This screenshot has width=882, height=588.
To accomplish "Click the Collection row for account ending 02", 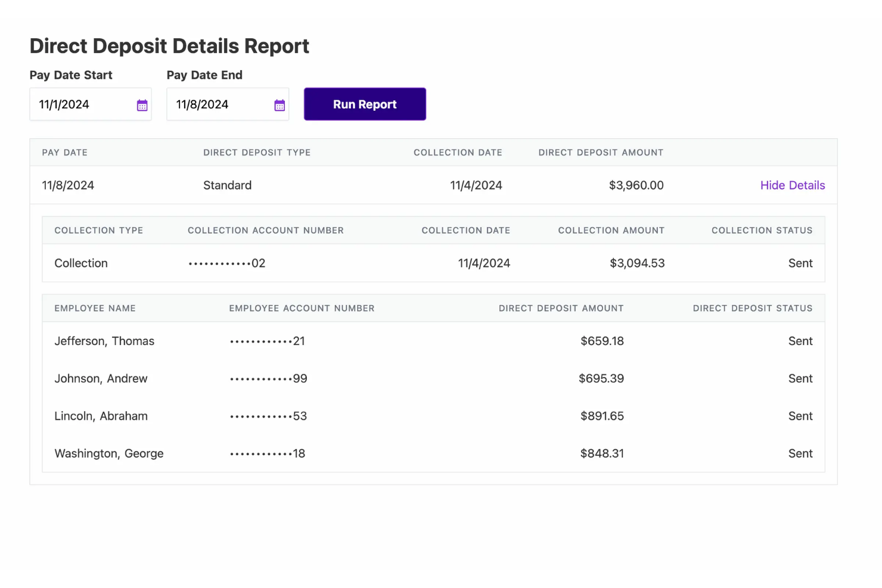I will [358, 263].
